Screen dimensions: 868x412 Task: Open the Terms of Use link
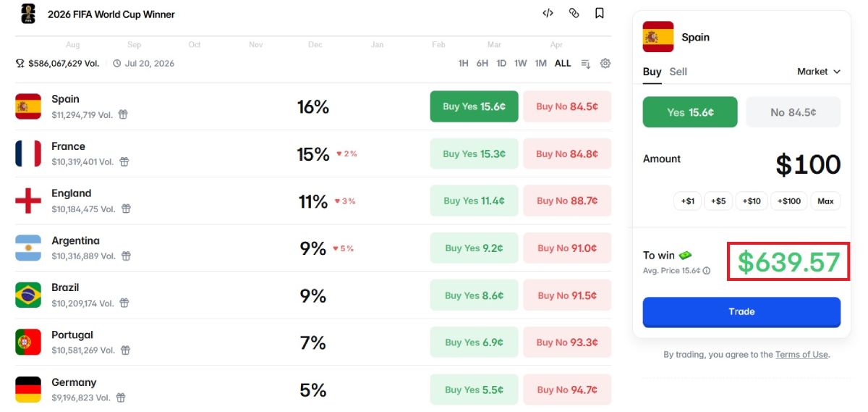pos(801,355)
